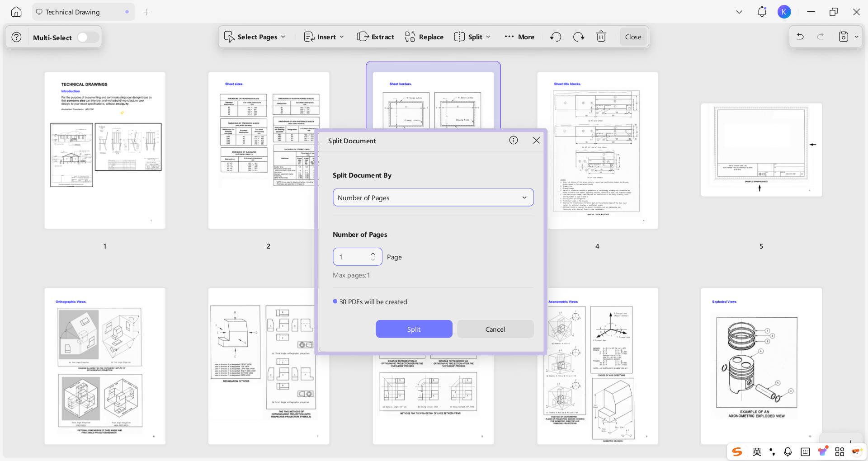Click the Save icon
This screenshot has width=868, height=461.
[844, 37]
